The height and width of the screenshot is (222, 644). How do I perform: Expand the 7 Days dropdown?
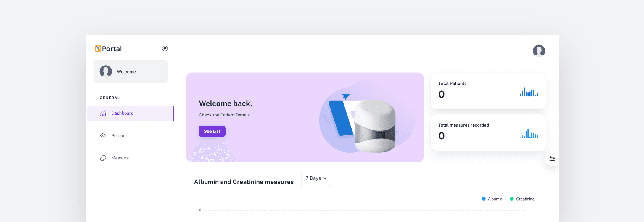[x=315, y=178]
